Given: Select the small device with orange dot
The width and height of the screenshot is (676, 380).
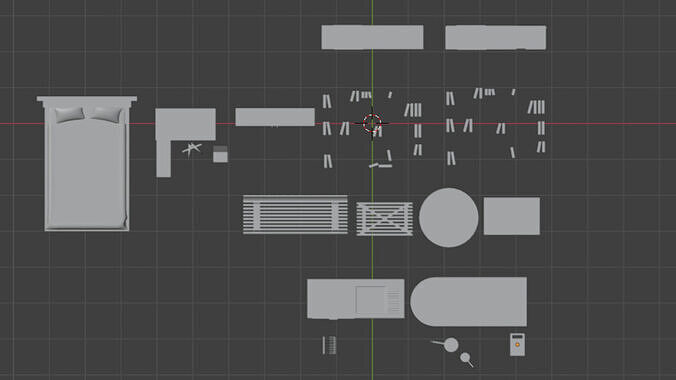Looking at the screenshot, I should pos(517,344).
